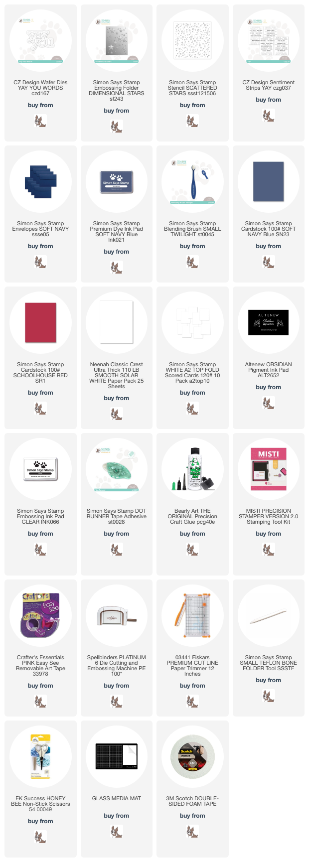The image size is (309, 868).
Task: Open the SCHOOLHOUSE RED cardstock thumbnail
Action: tap(40, 322)
